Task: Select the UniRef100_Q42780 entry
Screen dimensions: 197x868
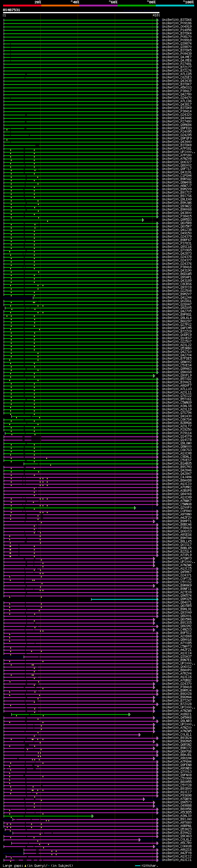Action: [x=176, y=94]
